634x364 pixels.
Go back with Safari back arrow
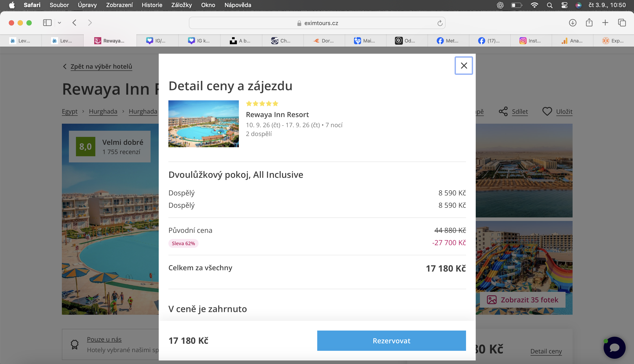click(x=74, y=23)
